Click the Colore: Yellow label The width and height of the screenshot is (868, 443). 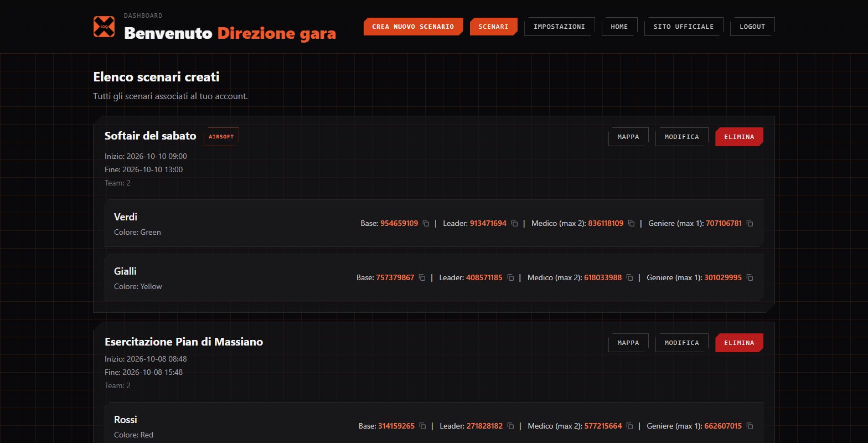(138, 287)
